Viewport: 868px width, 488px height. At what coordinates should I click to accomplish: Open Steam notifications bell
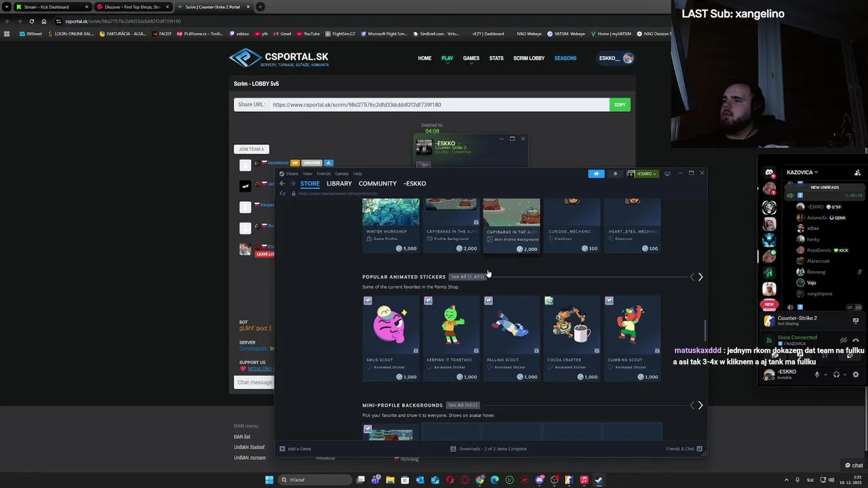[x=615, y=174]
